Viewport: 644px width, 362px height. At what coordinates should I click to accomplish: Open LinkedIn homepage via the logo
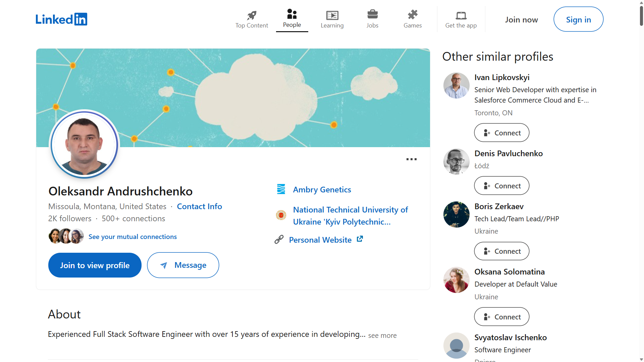click(61, 19)
